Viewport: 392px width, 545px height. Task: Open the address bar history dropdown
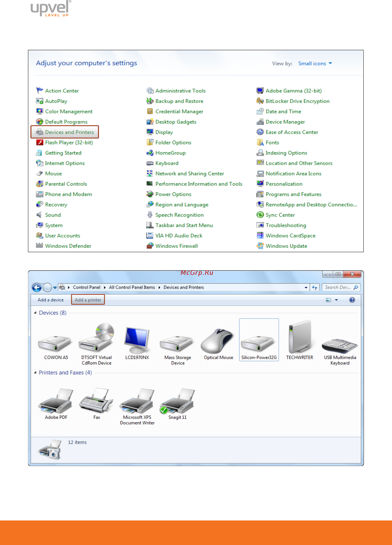tap(306, 287)
